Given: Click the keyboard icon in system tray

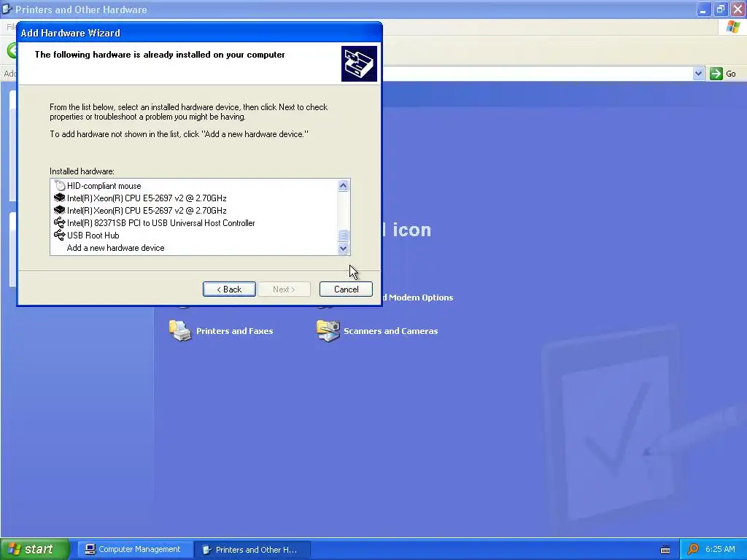Looking at the screenshot, I should pyautogui.click(x=665, y=550).
